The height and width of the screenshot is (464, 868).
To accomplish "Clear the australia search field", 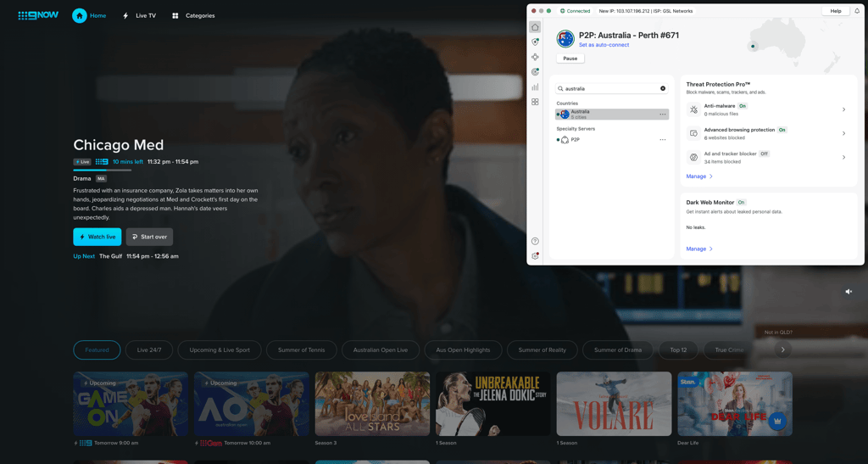I will tap(663, 88).
